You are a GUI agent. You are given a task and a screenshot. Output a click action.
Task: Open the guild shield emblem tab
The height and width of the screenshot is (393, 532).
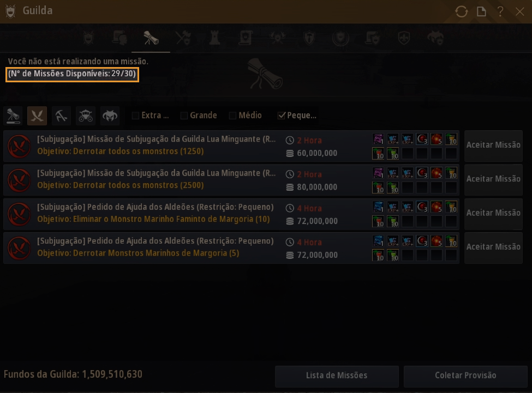click(88, 38)
